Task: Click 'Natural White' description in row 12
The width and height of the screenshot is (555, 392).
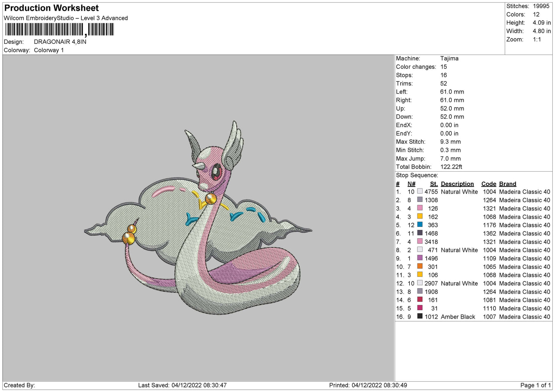Action: [x=459, y=283]
